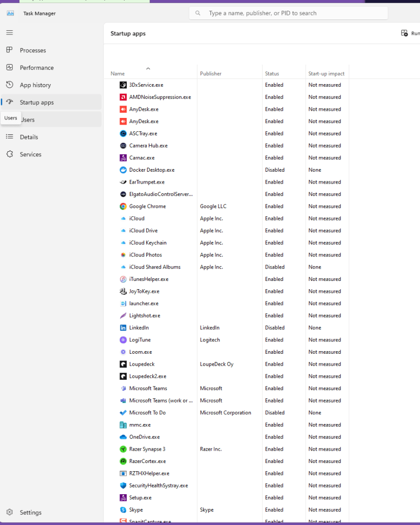Focus the name, publisher, or PID search box

[x=288, y=13]
